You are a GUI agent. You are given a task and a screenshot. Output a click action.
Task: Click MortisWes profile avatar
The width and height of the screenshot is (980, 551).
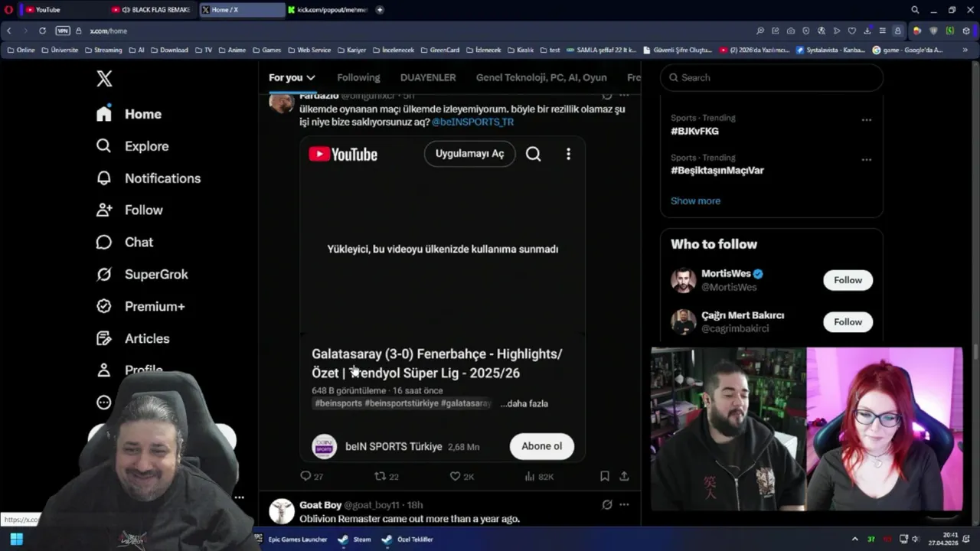tap(684, 280)
